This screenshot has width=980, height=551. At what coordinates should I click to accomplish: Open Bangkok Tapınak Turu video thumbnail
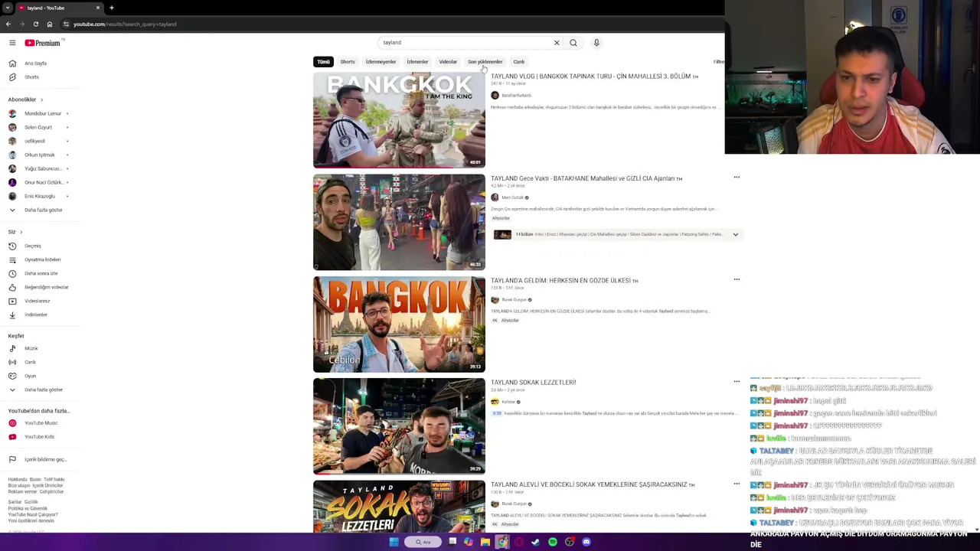coord(399,120)
